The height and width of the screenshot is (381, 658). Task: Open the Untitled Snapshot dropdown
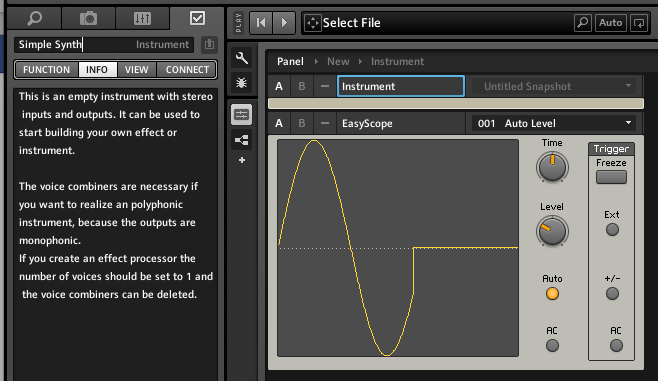coord(554,86)
